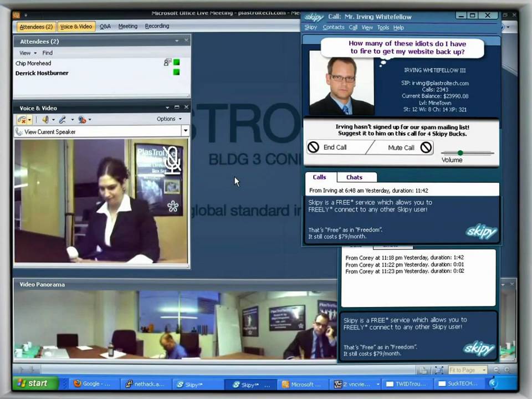This screenshot has height=399, width=532.
Task: Open the nethack taskbar button
Action: pos(146,383)
